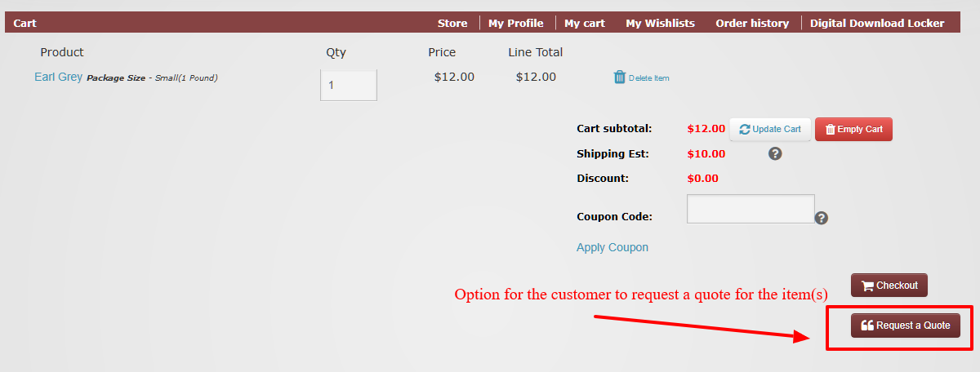Click the Apply Coupon link
Screen dimensions: 980x372
pyautogui.click(x=612, y=247)
